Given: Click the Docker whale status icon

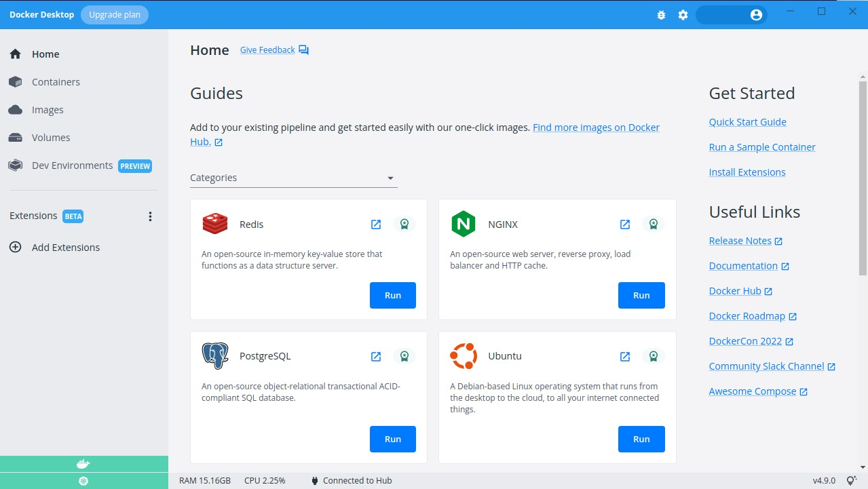Looking at the screenshot, I should point(83,464).
